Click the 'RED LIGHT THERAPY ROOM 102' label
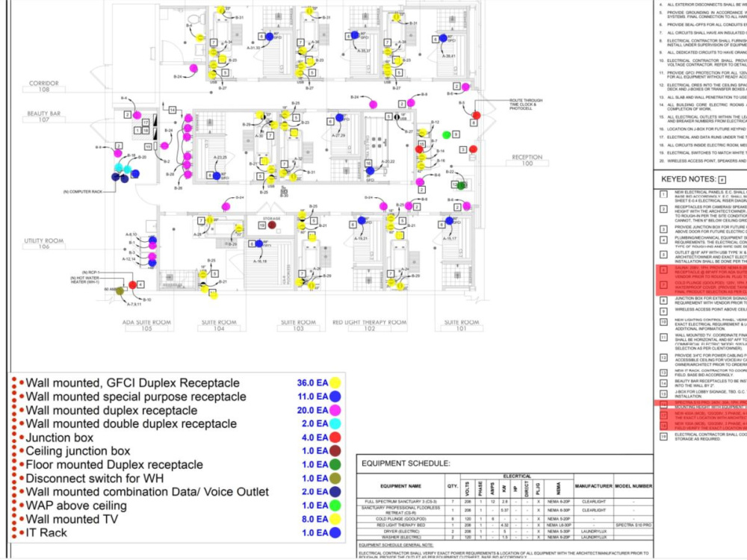This screenshot has width=747, height=560. pos(370,326)
